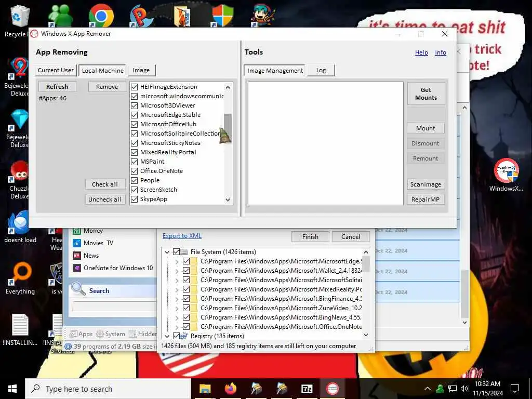The image size is (532, 399).
Task: Open the Windows Start menu
Action: point(12,389)
